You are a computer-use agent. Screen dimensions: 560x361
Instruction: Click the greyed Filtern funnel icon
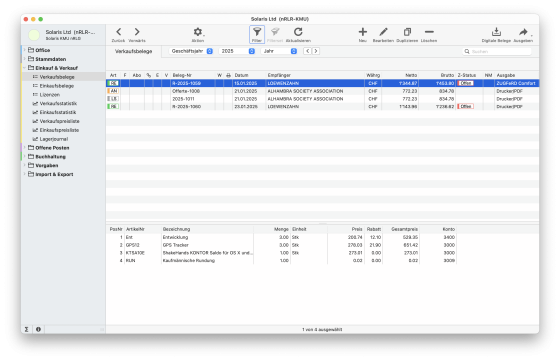tap(275, 32)
